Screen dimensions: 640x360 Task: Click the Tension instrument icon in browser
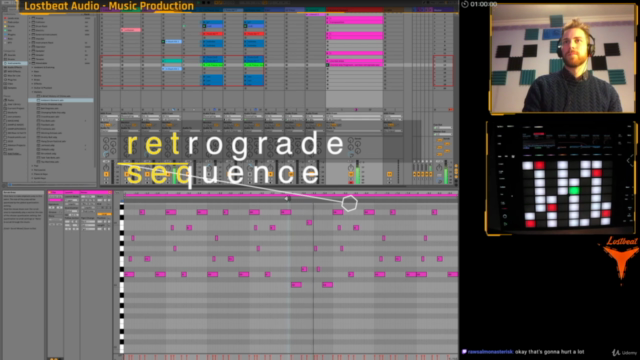point(33,59)
